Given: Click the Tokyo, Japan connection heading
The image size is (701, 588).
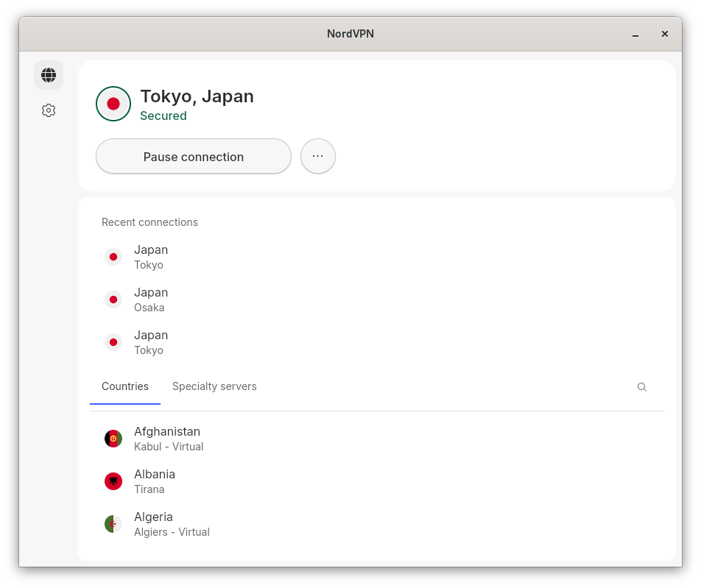Looking at the screenshot, I should 197,96.
